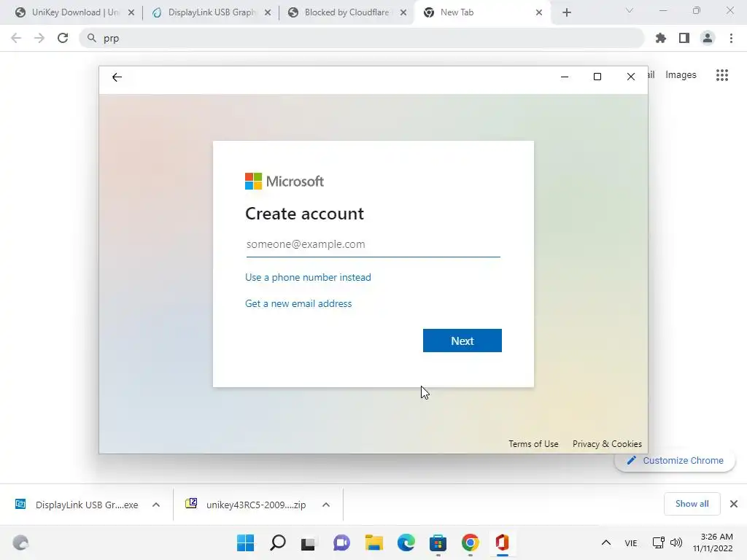Open the widgets icon at taskbar left
This screenshot has width=747, height=560.
pyautogui.click(x=20, y=542)
